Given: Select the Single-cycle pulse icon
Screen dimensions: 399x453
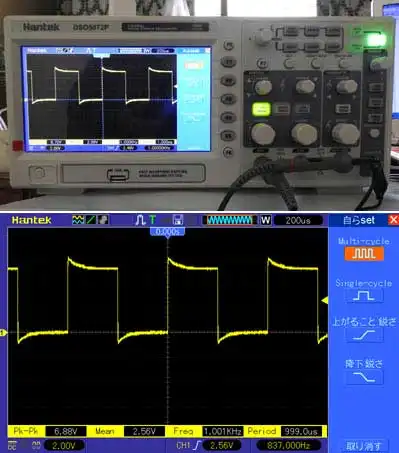Looking at the screenshot, I should (x=364, y=296).
